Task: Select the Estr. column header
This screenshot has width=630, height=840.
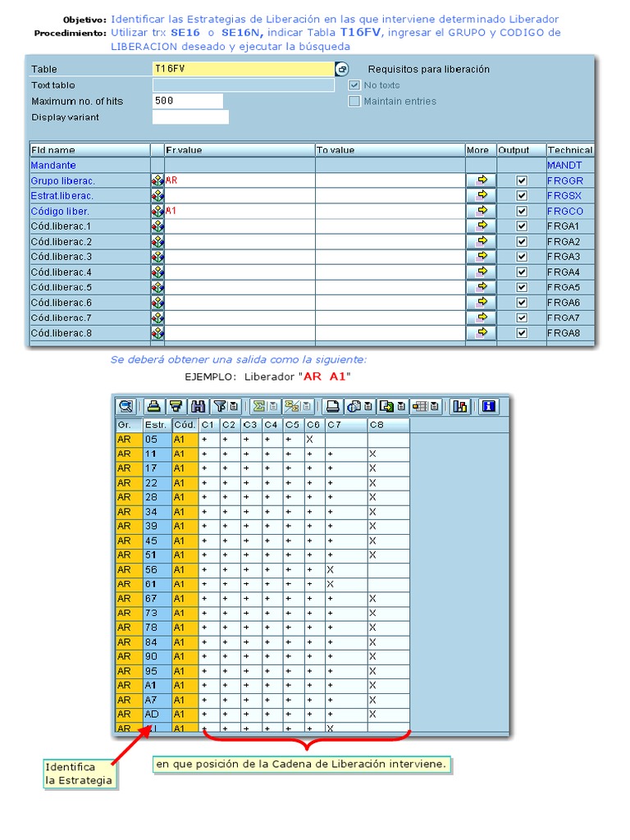Action: coord(157,425)
